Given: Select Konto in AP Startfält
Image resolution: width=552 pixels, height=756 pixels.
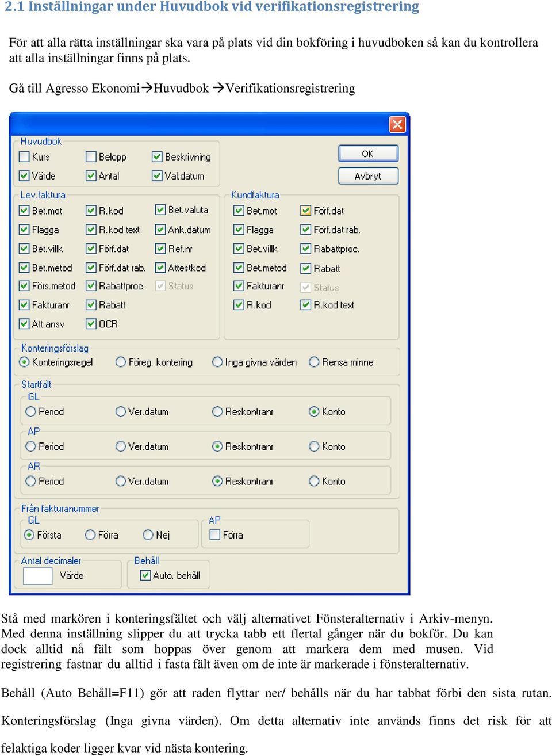Looking at the screenshot, I should 314,446.
